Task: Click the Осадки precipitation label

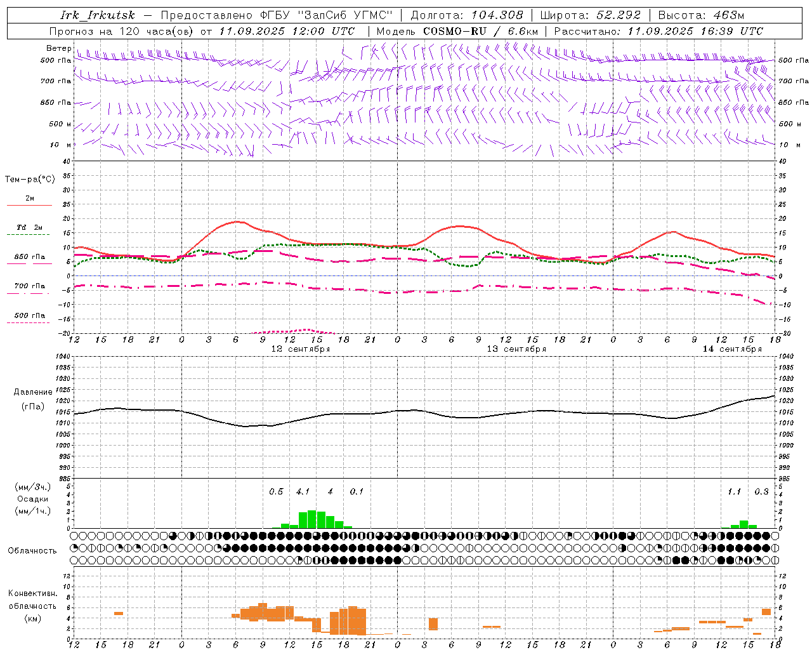Action: coord(33,499)
